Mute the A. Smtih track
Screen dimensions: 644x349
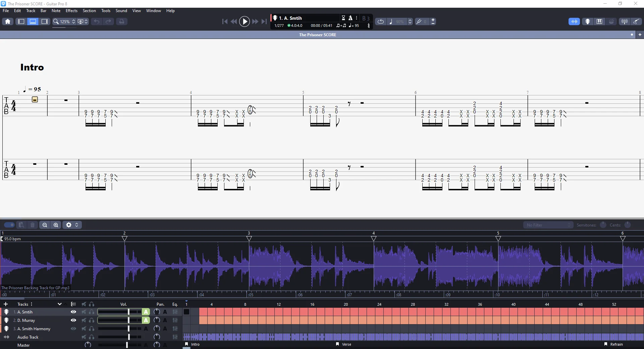point(84,312)
